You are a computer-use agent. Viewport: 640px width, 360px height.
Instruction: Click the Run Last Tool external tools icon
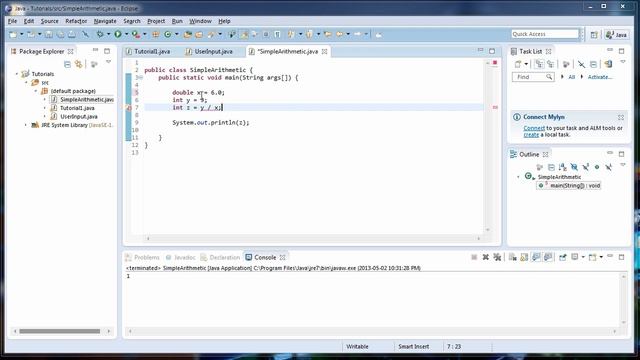136,34
